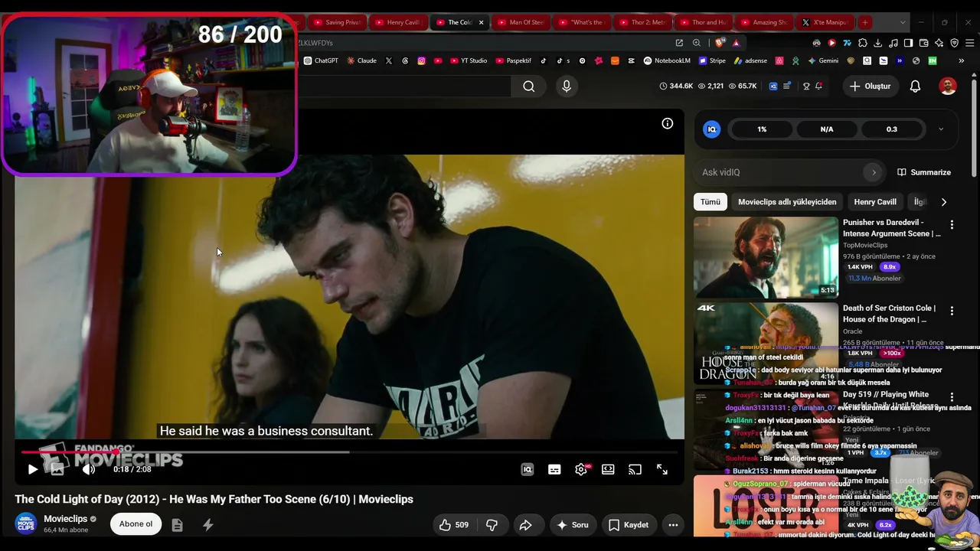Open the Instagram bookmark icon
Screen dimensions: 980x551
click(421, 60)
